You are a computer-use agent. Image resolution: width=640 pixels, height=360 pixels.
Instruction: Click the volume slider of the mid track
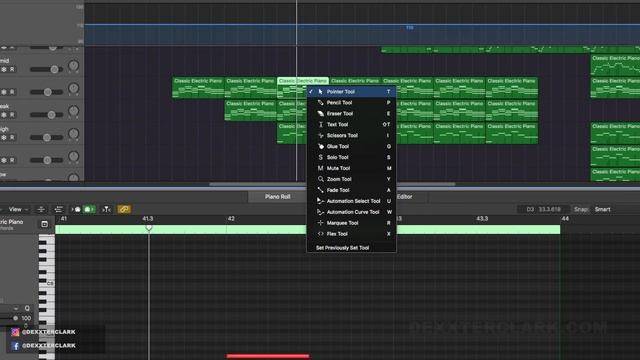[46, 70]
